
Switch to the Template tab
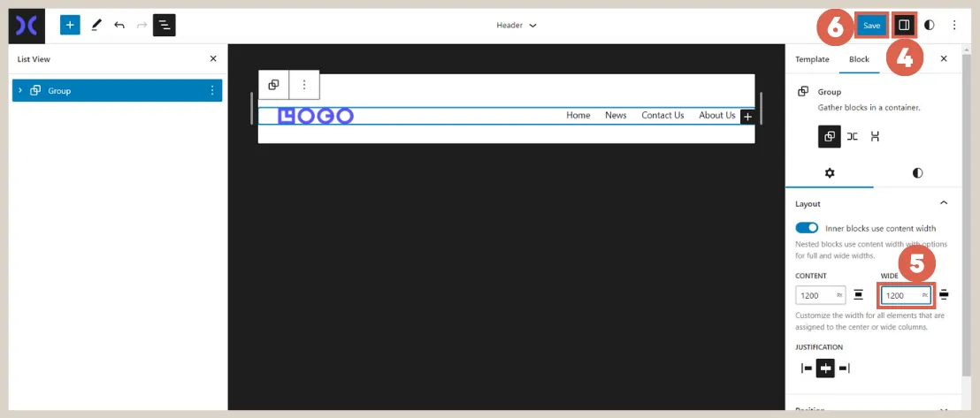(x=812, y=58)
